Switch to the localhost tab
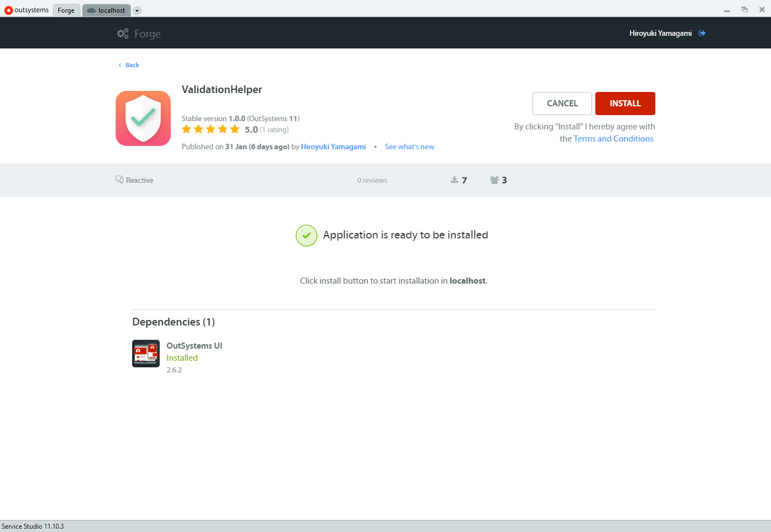 coord(106,10)
